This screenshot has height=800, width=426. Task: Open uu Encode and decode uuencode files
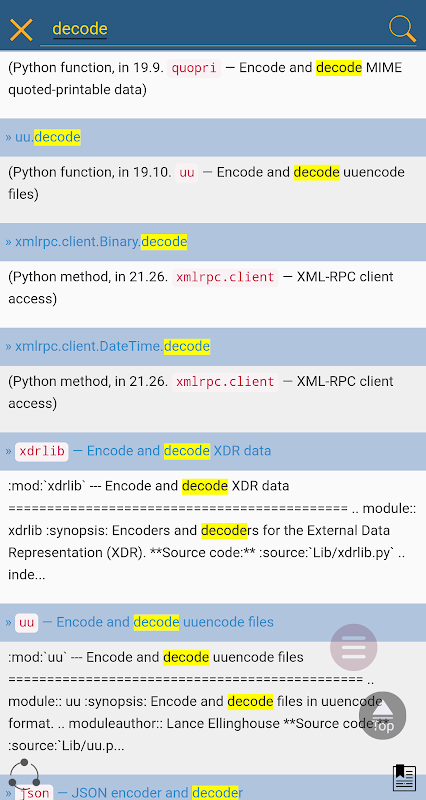(x=139, y=622)
